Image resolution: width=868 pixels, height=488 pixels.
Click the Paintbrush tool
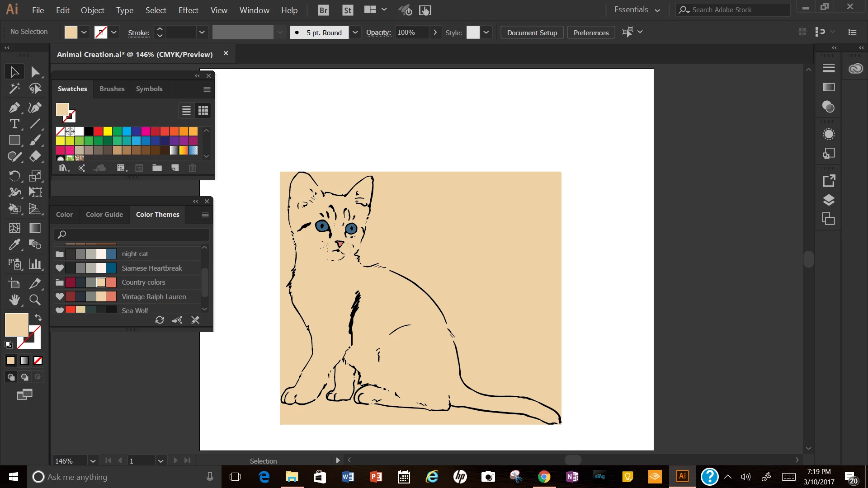(x=35, y=141)
